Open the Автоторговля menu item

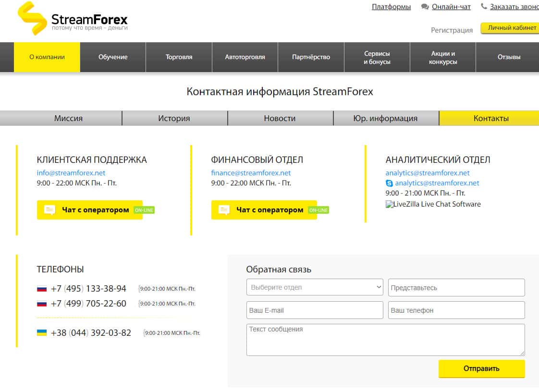pyautogui.click(x=245, y=57)
